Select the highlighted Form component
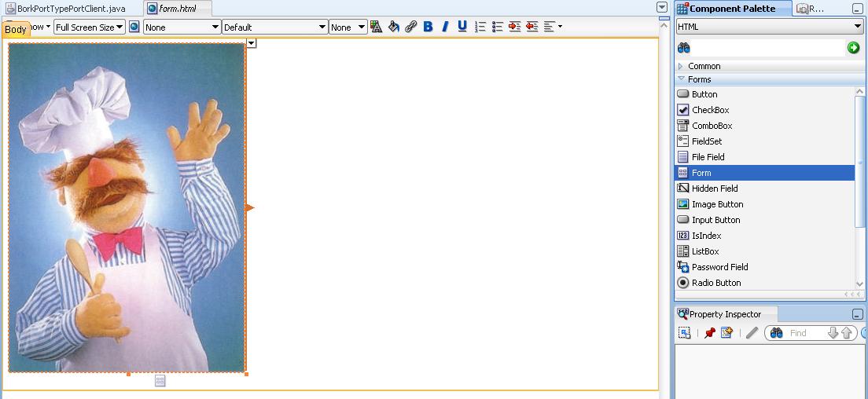Viewport: 868px width, 399px height. 764,173
